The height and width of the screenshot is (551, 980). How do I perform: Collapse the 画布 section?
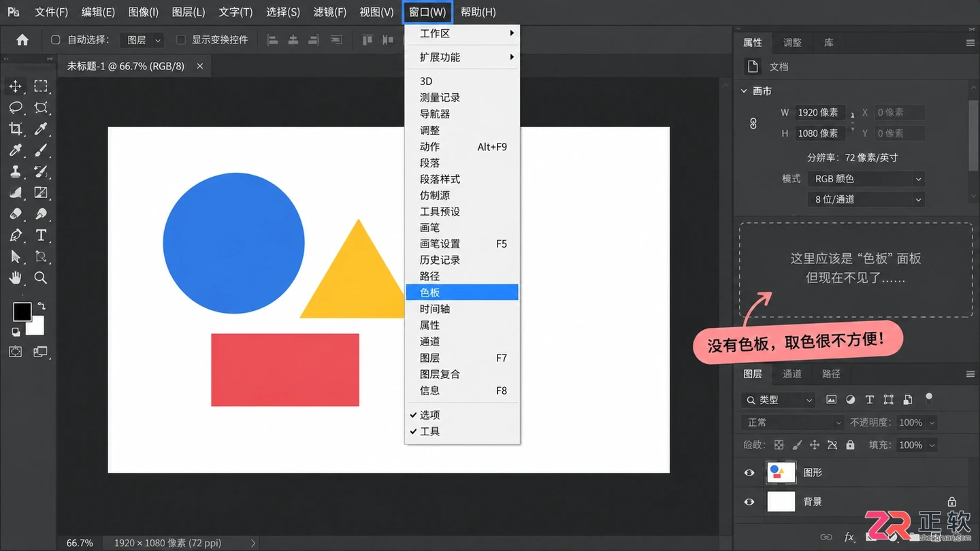(x=745, y=90)
